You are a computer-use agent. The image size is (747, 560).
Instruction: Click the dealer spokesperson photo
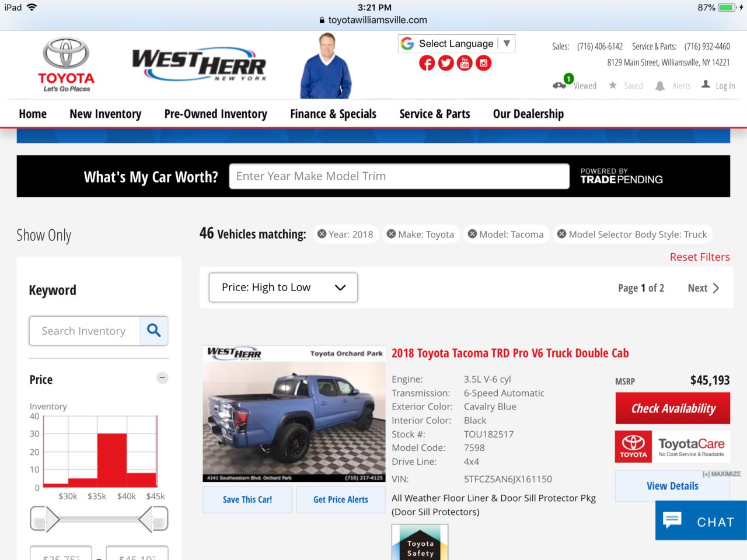326,65
